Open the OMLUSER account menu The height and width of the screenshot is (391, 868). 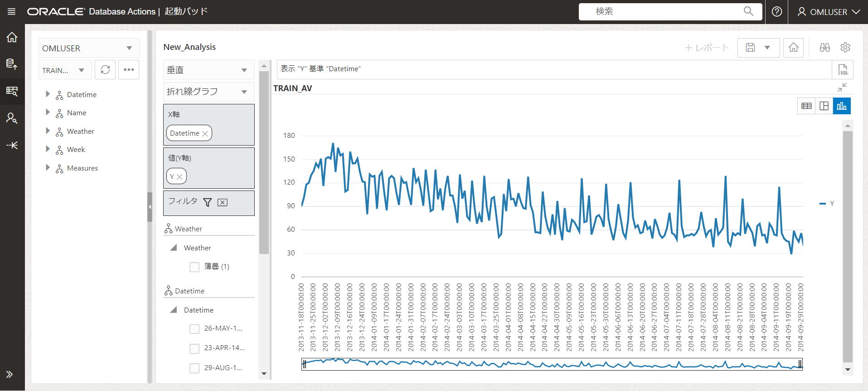tap(829, 12)
